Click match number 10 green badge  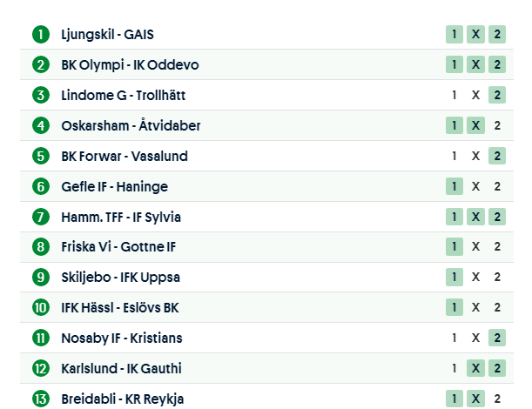pos(40,307)
